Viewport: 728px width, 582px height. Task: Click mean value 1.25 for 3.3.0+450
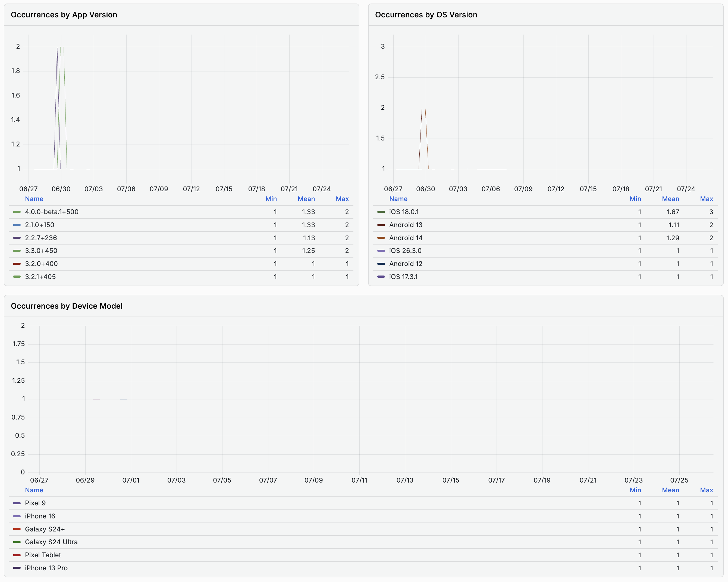[309, 251]
